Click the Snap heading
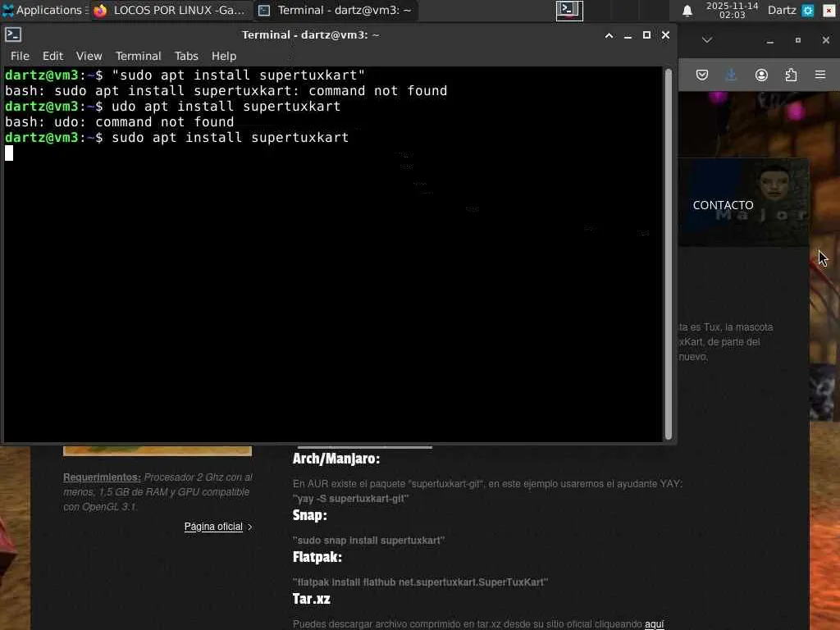The width and height of the screenshot is (840, 630). click(309, 515)
